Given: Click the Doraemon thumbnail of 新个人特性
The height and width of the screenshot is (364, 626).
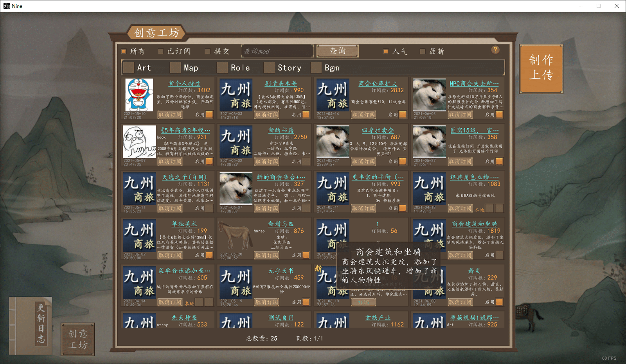Looking at the screenshot, I should [139, 95].
